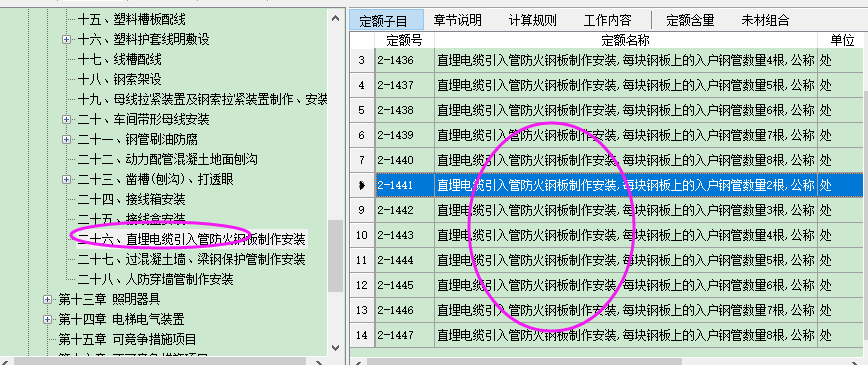Open 章节说明 tab
Screen dimensions: 868x365
(458, 20)
